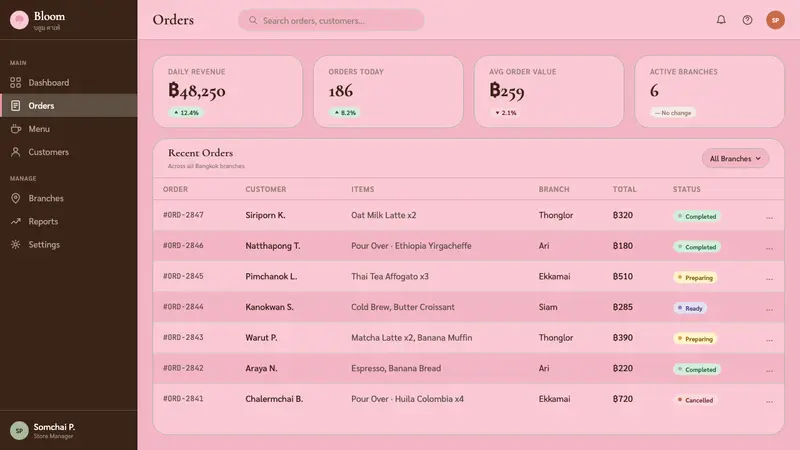Sort by TOTAL column header
The height and width of the screenshot is (450, 800).
pyautogui.click(x=624, y=189)
